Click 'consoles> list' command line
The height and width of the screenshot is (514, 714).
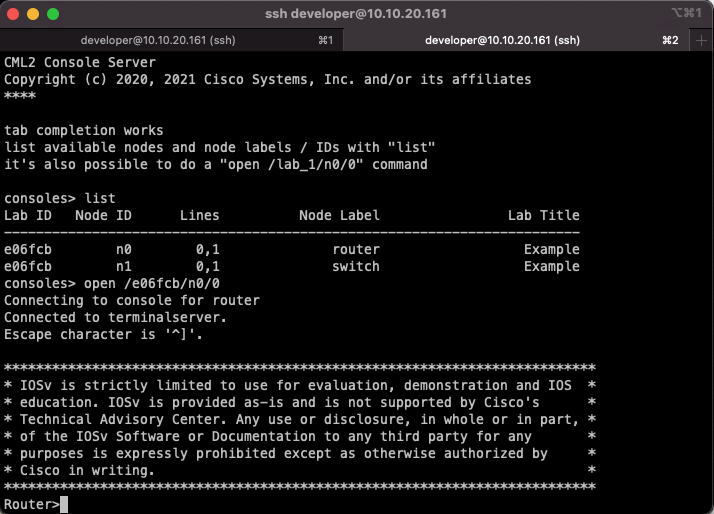point(60,198)
